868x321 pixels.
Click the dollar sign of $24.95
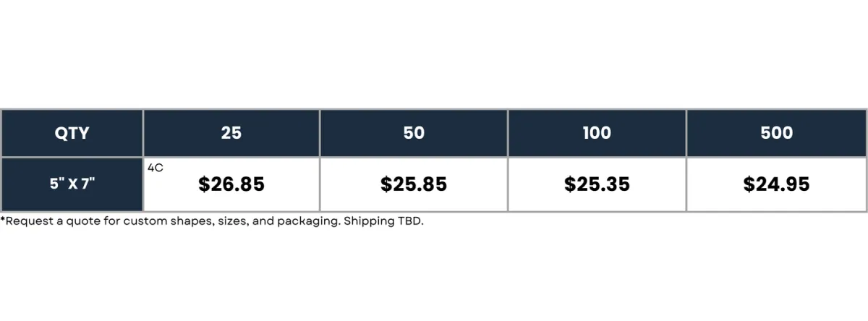(749, 185)
